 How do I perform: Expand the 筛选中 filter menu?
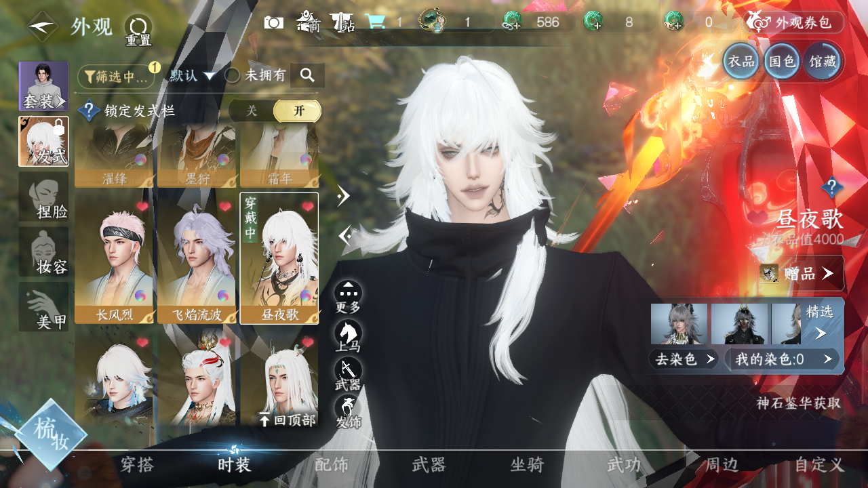116,77
